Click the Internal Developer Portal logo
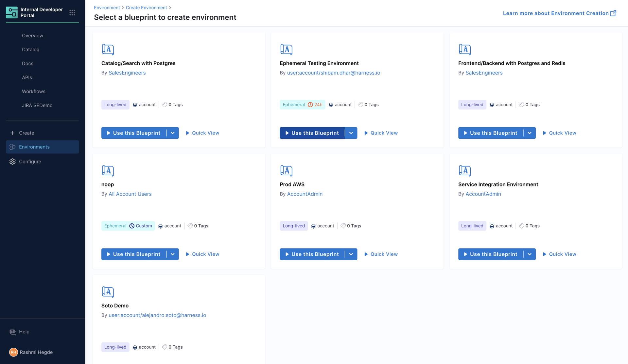This screenshot has width=628, height=364. [x=12, y=12]
